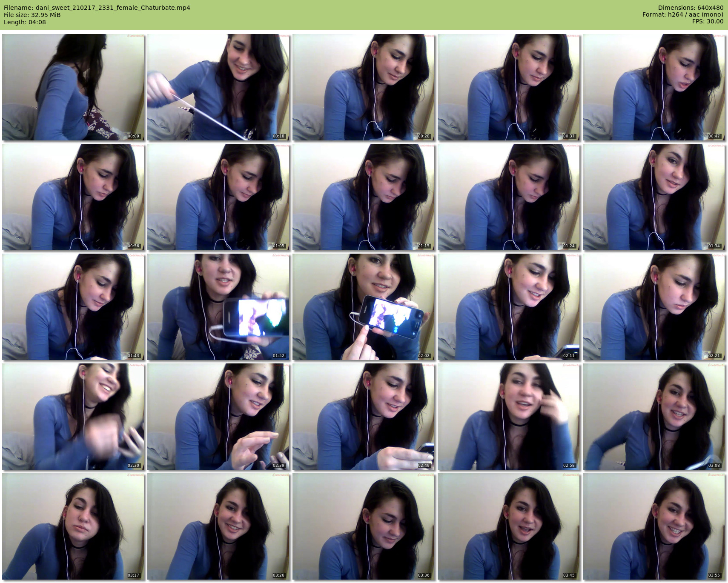This screenshot has height=583, width=728.
Task: Open the thumbnail at 03:17
Action: [73, 526]
